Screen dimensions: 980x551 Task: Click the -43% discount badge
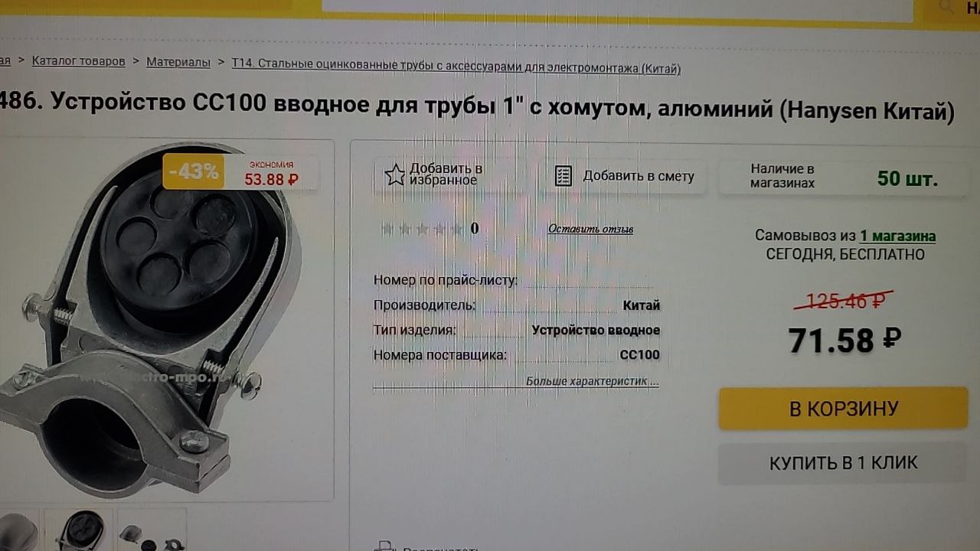(194, 171)
